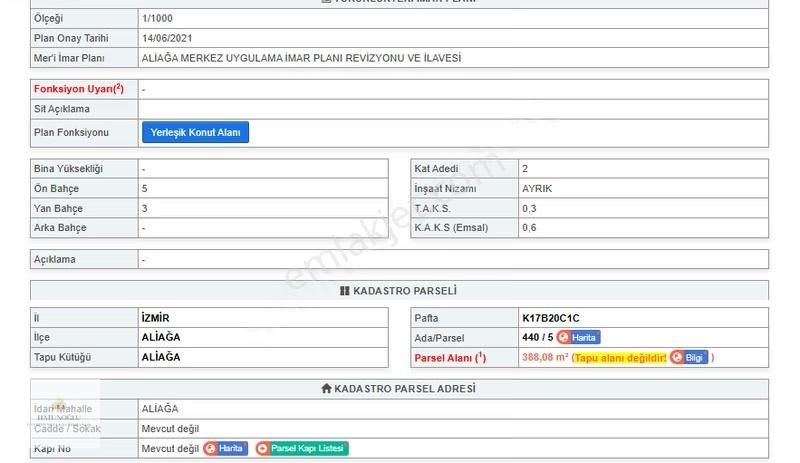Click the T.A.K.S. value 0,3
800x463 pixels.
tap(529, 208)
